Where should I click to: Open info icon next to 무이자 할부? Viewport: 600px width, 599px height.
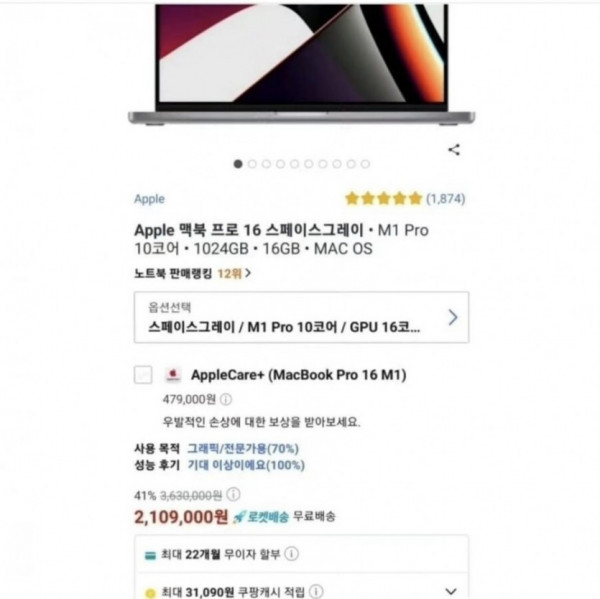(x=292, y=554)
